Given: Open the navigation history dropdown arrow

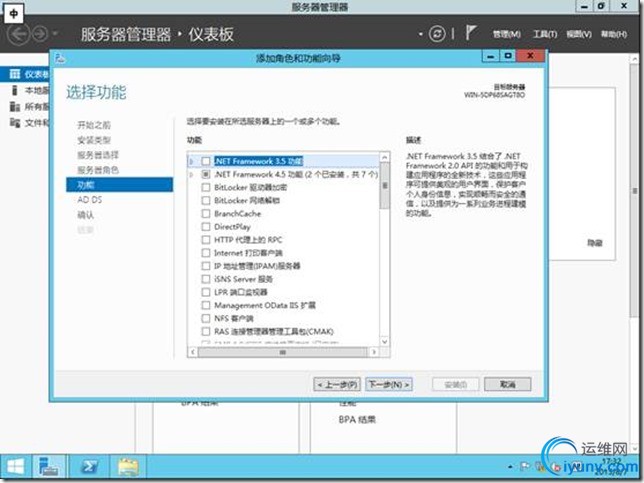Looking at the screenshot, I should click(x=56, y=34).
